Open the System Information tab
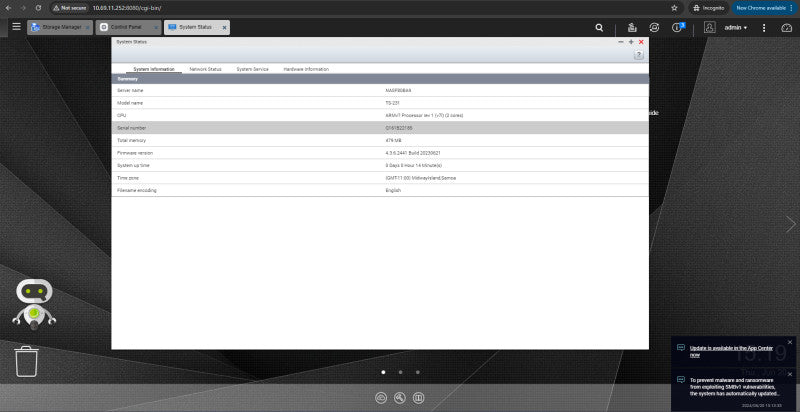 154,69
